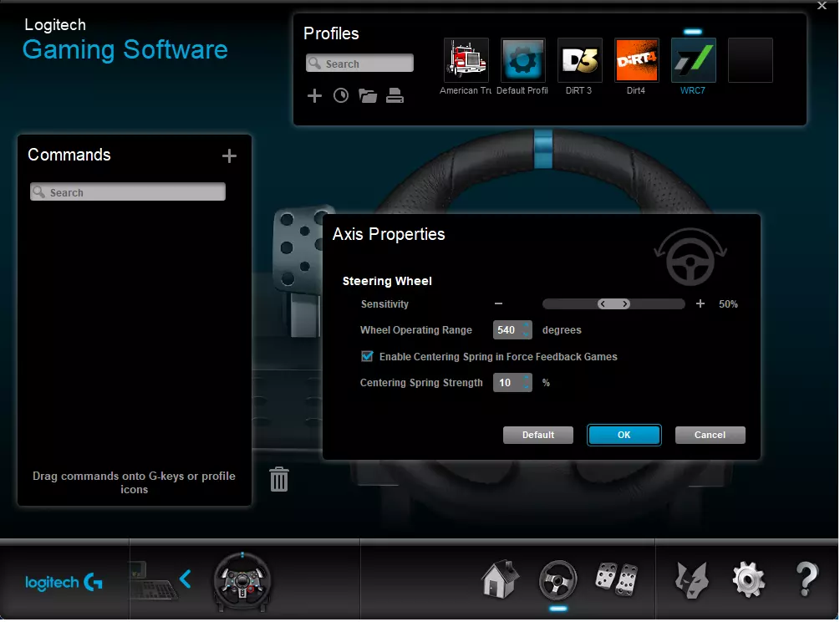Select the keyboard device icon
Image resolution: width=840 pixels, height=622 pixels.
[x=153, y=581]
